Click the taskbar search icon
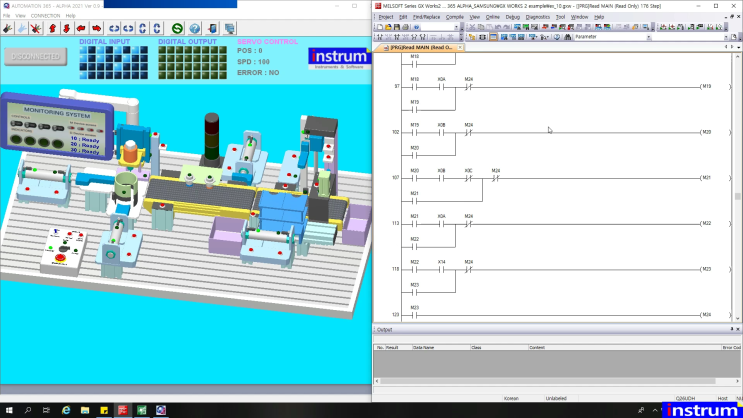The height and width of the screenshot is (418, 743). tap(27, 410)
